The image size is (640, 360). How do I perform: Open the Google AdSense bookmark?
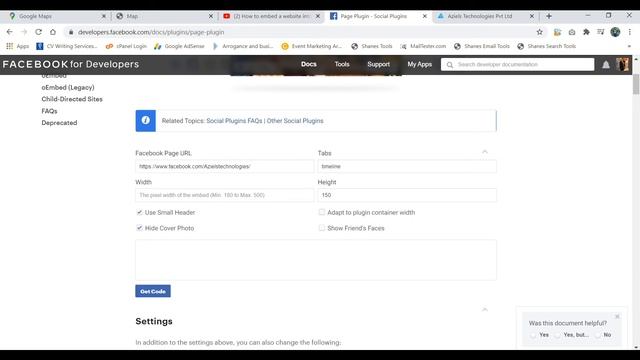pyautogui.click(x=179, y=46)
